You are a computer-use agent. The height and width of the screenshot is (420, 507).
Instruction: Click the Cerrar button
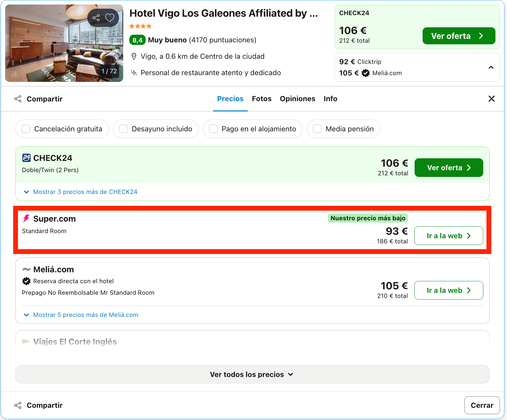[x=482, y=405]
